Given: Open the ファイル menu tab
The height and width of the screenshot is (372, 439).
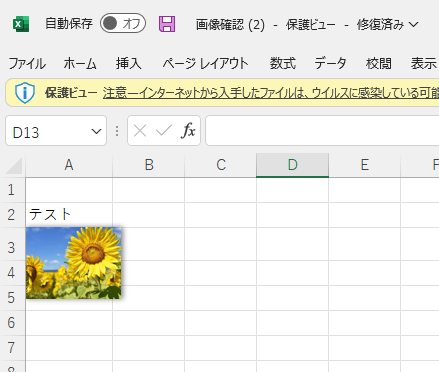Looking at the screenshot, I should 27,63.
